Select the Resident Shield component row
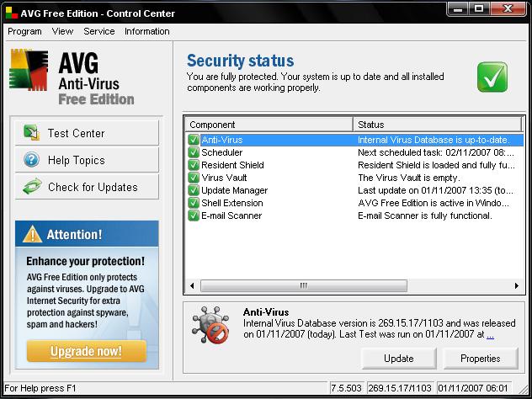 point(354,165)
